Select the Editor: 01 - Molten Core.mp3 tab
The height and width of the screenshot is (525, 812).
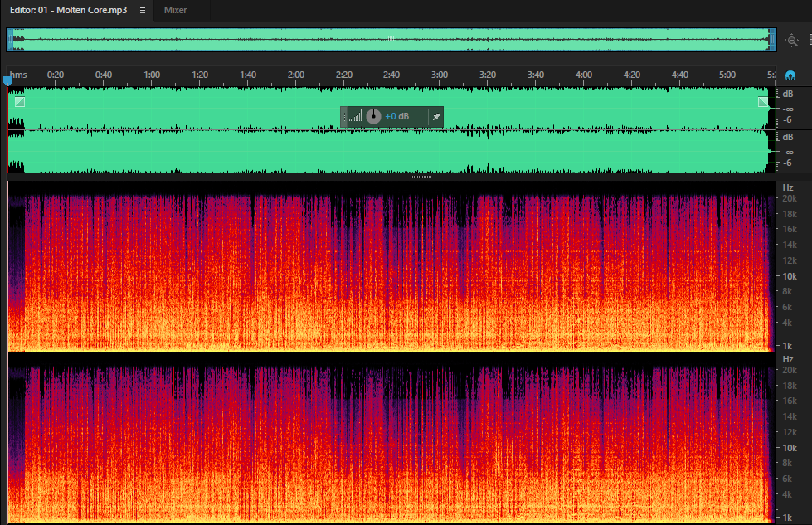click(x=68, y=10)
